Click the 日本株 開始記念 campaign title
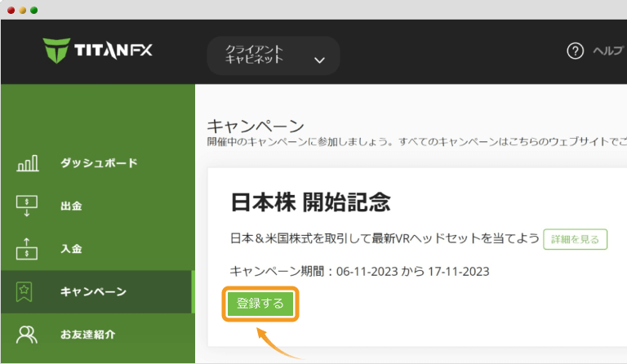The width and height of the screenshot is (627, 364). tap(311, 202)
